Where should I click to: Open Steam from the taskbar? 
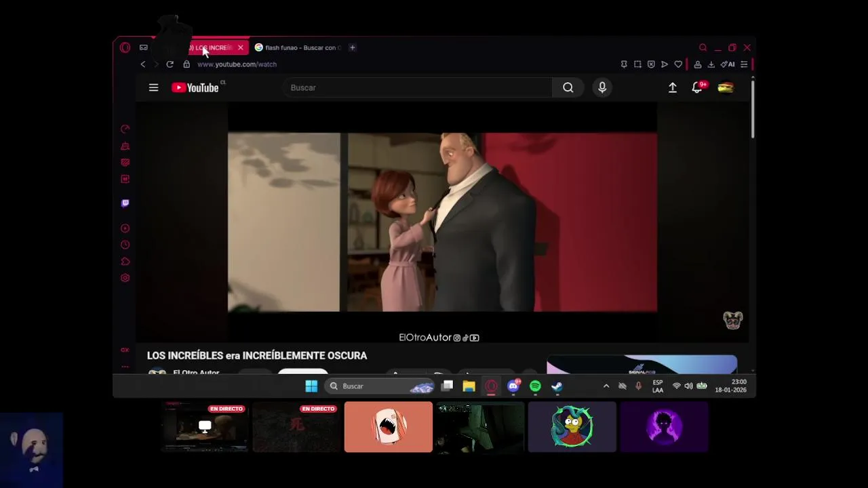coord(557,386)
